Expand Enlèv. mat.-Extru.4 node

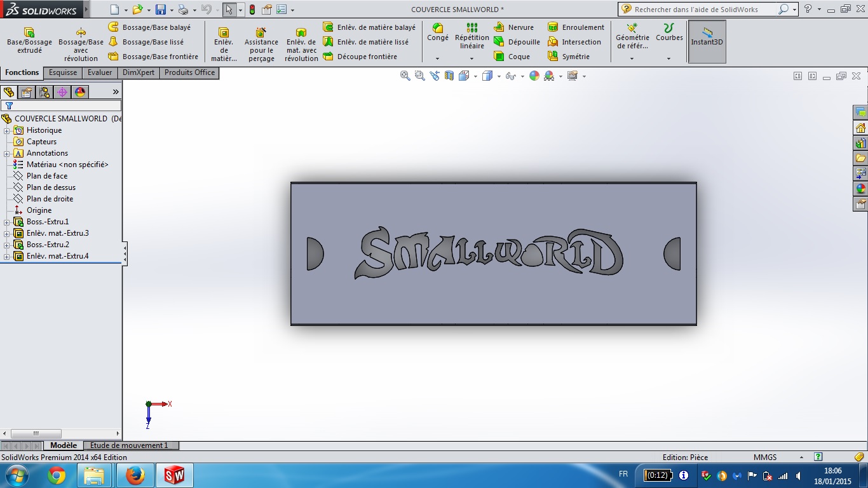(7, 256)
